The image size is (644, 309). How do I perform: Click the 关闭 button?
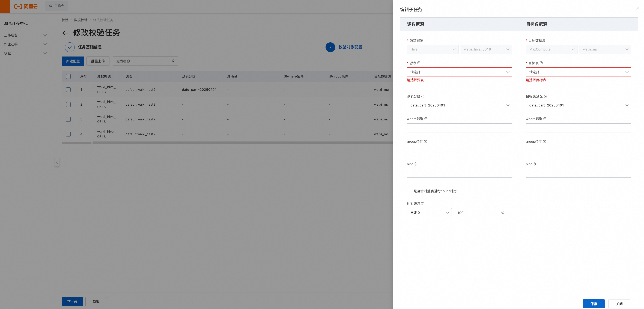pyautogui.click(x=619, y=304)
